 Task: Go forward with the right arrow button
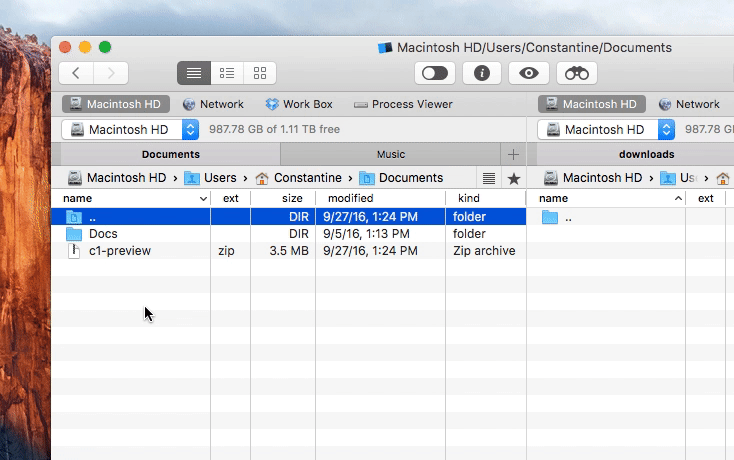pyautogui.click(x=111, y=73)
